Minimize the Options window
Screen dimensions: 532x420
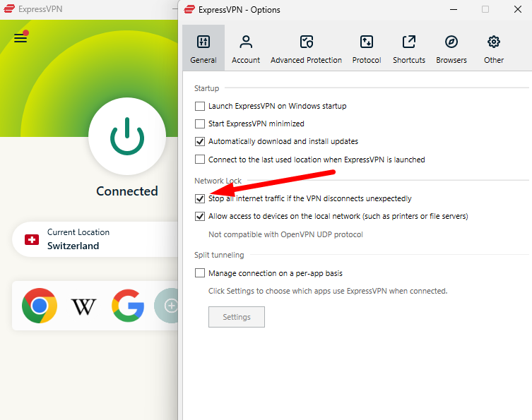click(454, 9)
